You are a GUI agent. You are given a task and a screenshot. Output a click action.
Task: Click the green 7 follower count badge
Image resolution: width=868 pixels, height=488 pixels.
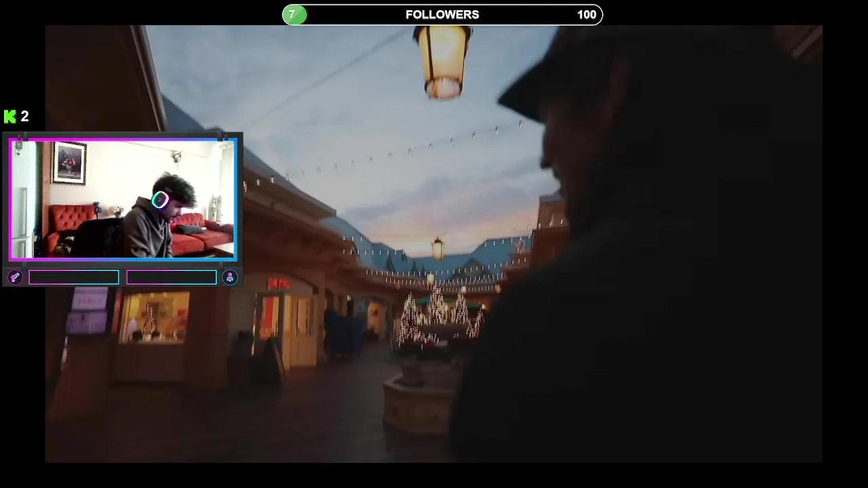pyautogui.click(x=294, y=14)
